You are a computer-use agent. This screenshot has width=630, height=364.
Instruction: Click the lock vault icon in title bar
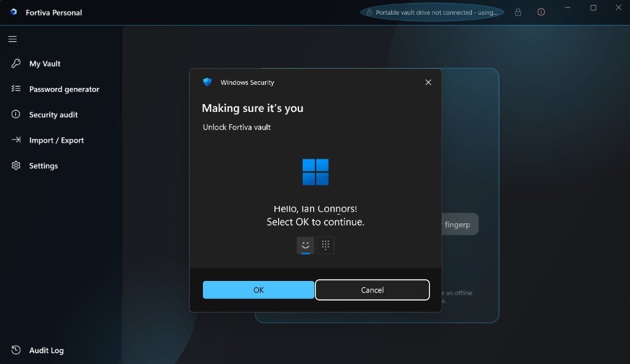518,12
